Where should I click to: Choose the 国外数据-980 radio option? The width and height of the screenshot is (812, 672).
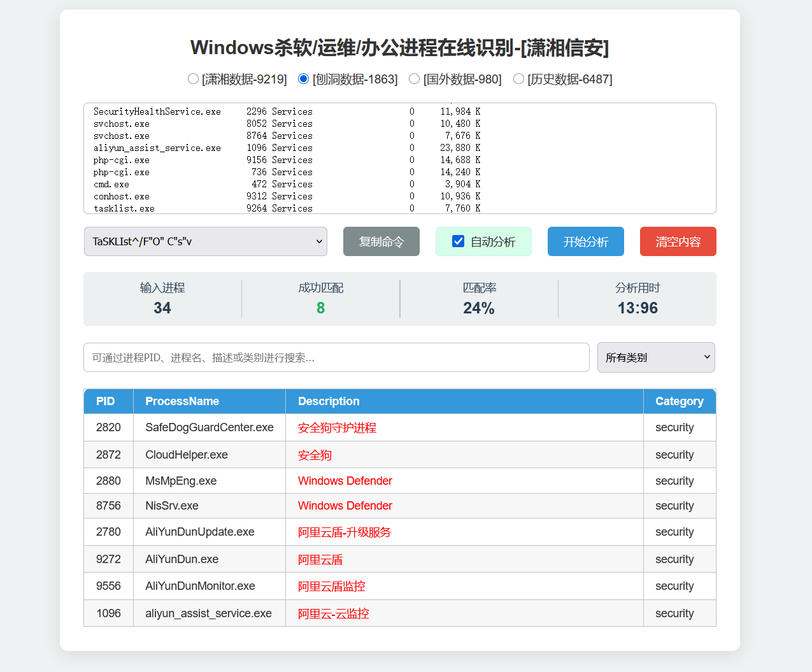414,79
